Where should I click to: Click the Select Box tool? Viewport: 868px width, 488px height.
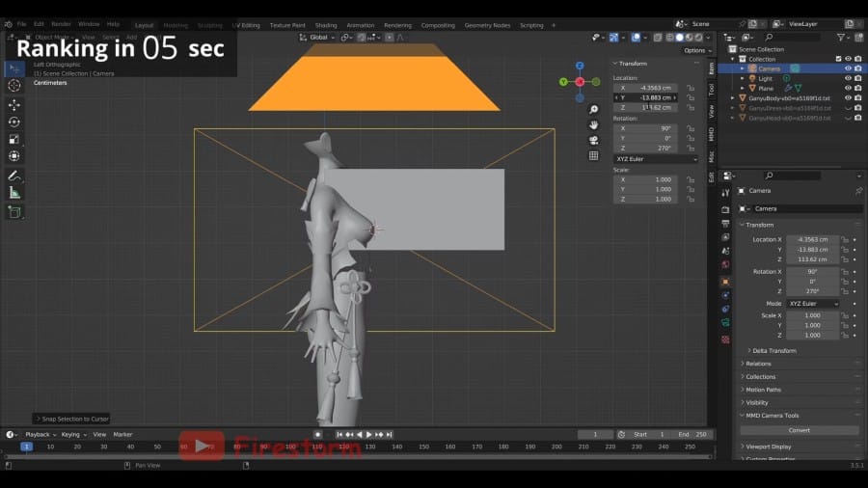[x=14, y=68]
